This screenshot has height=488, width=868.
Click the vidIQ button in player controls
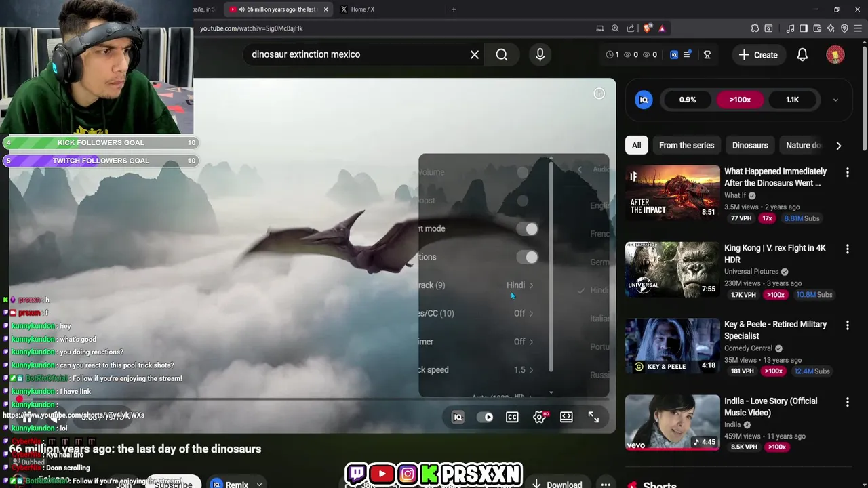click(458, 418)
